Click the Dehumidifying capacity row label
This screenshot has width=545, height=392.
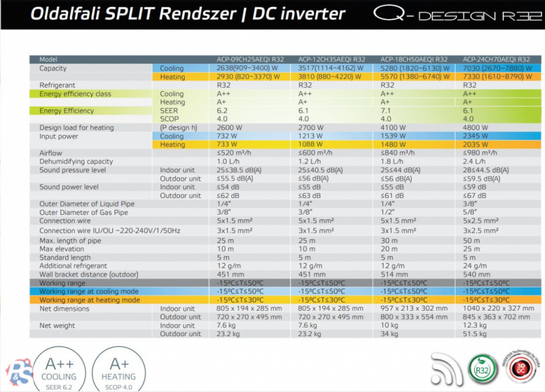pos(76,162)
